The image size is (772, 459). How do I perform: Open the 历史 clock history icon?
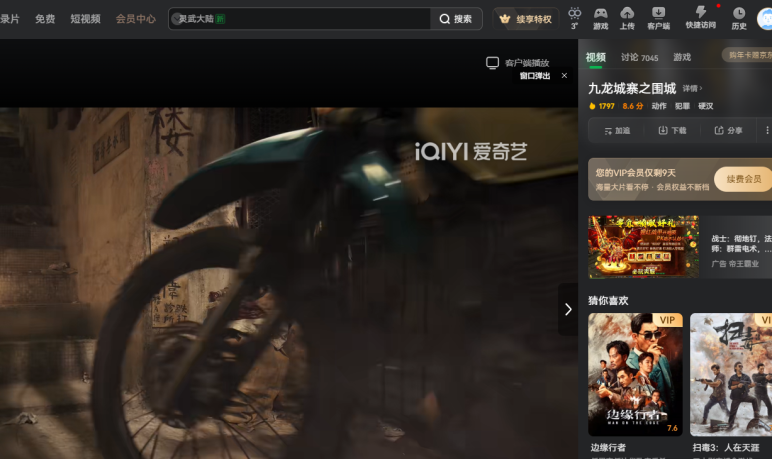pos(739,19)
